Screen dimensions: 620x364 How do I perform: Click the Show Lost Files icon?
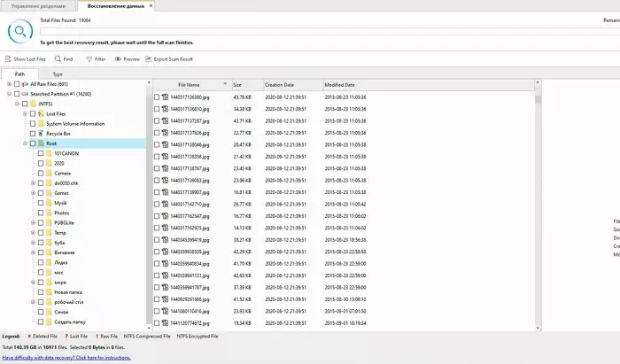(x=8, y=59)
